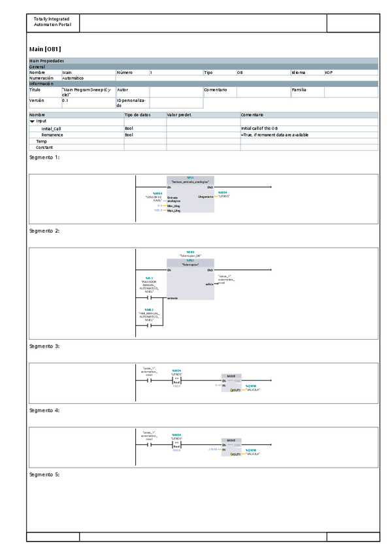This screenshot has height=554, width=392.
Task: Click the PULSADOR MANUAL AUTOMATICO contact in Segmento 2
Action: pos(150,297)
